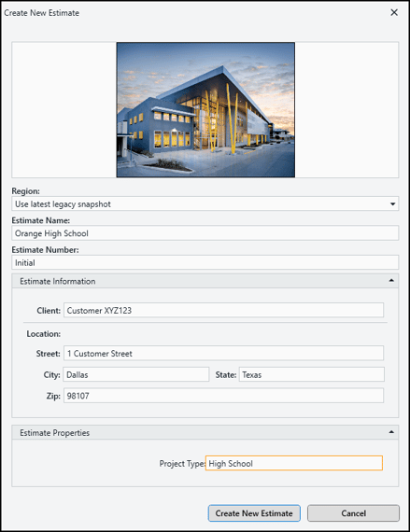Click the Estimate Properties header text
Screen dimensions: 410x532
click(55, 432)
